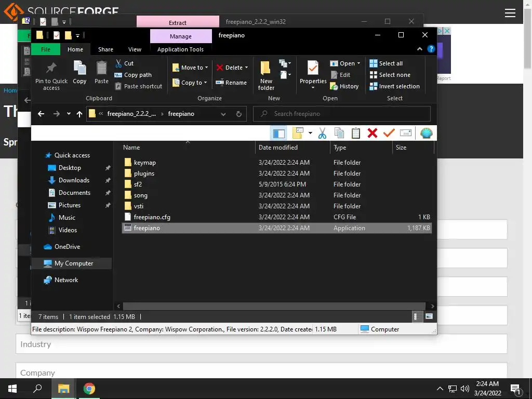Click the Manage contextual tab
The height and width of the screenshot is (399, 532).
[x=181, y=36]
